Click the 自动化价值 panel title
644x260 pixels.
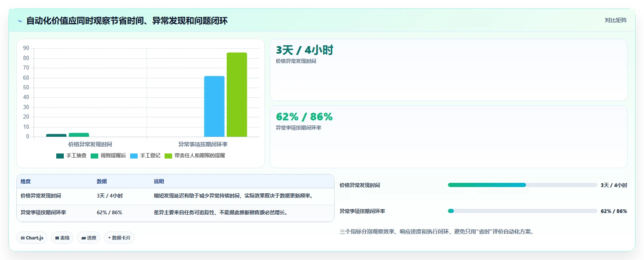127,21
